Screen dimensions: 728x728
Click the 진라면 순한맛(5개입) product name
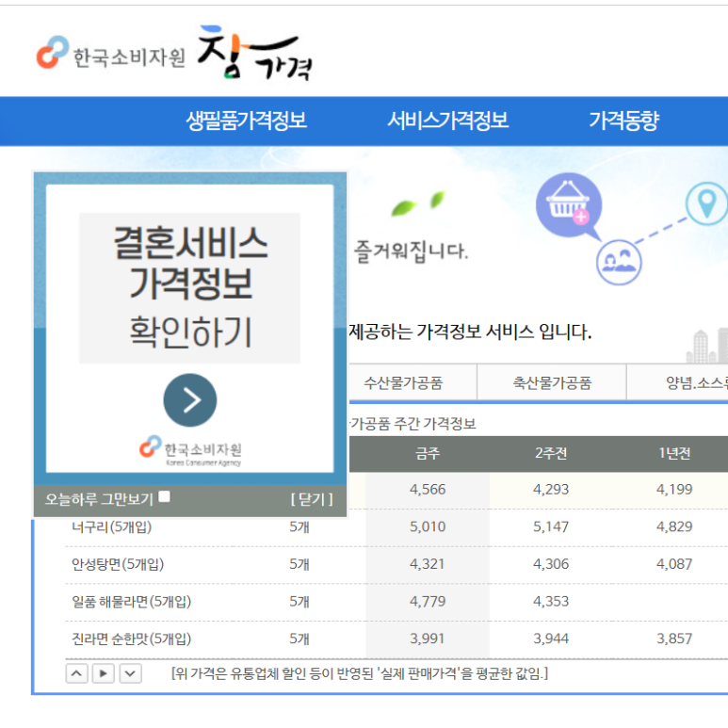(x=132, y=639)
